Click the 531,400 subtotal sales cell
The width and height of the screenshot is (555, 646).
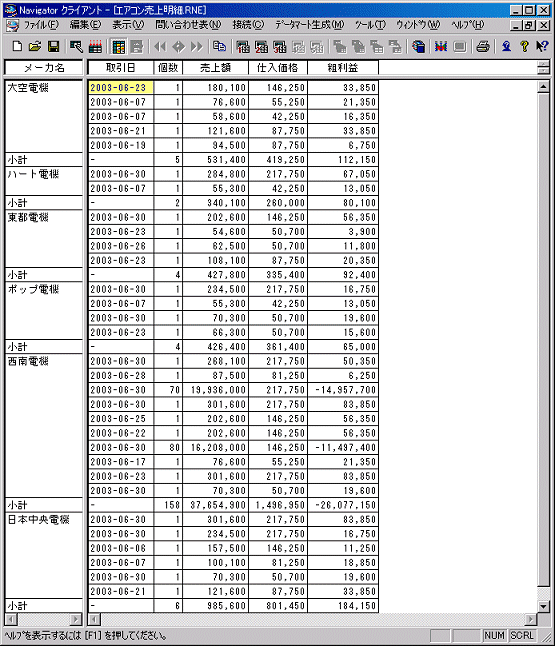(215, 160)
